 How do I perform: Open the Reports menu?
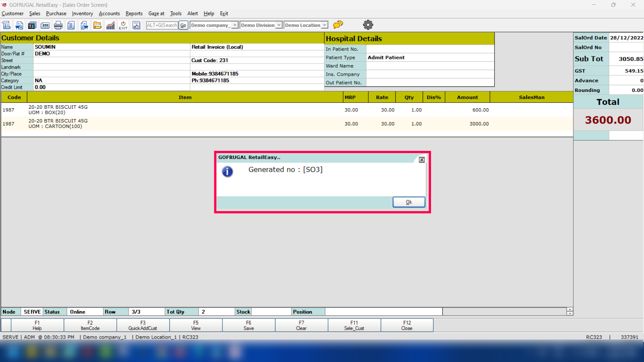(x=134, y=13)
